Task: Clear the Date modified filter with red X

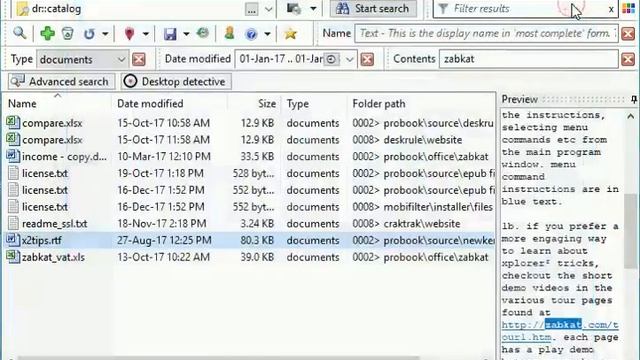Action: click(367, 60)
